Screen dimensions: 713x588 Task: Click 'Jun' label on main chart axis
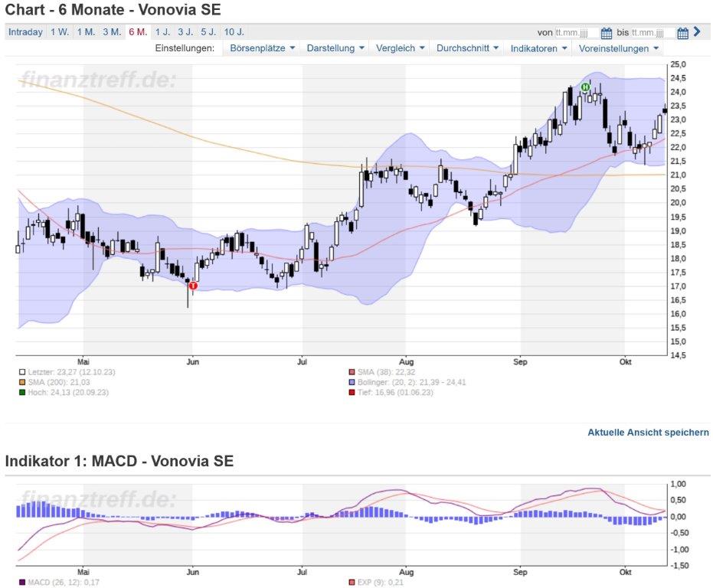coord(193,361)
